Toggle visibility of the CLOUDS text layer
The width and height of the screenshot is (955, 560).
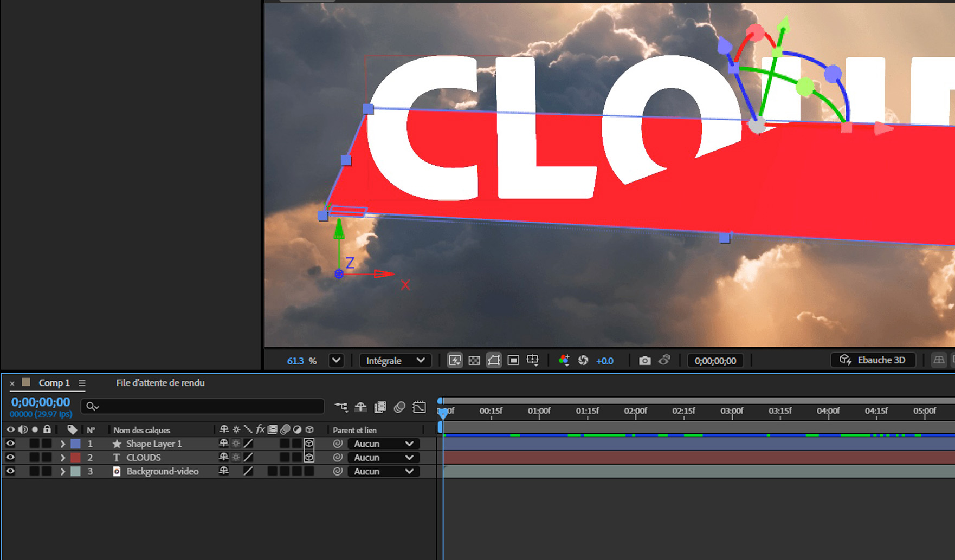[10, 458]
